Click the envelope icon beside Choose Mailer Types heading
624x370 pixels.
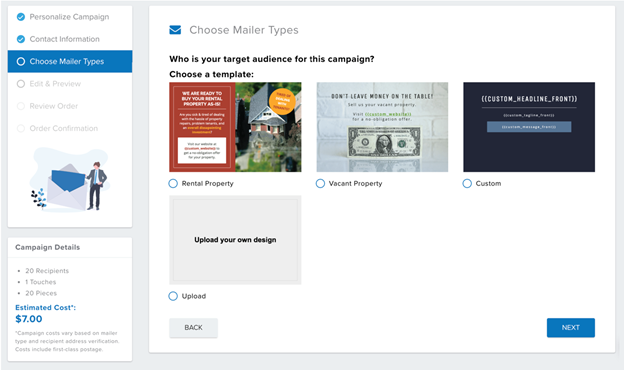click(x=175, y=30)
